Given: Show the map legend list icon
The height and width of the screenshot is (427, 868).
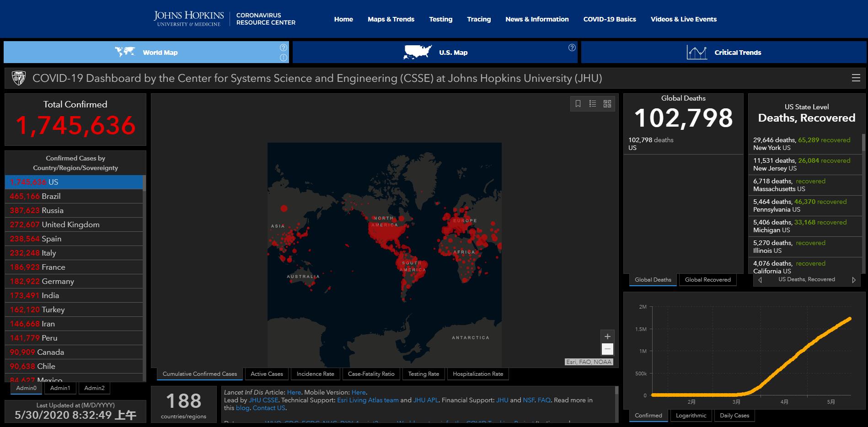Looking at the screenshot, I should click(593, 104).
